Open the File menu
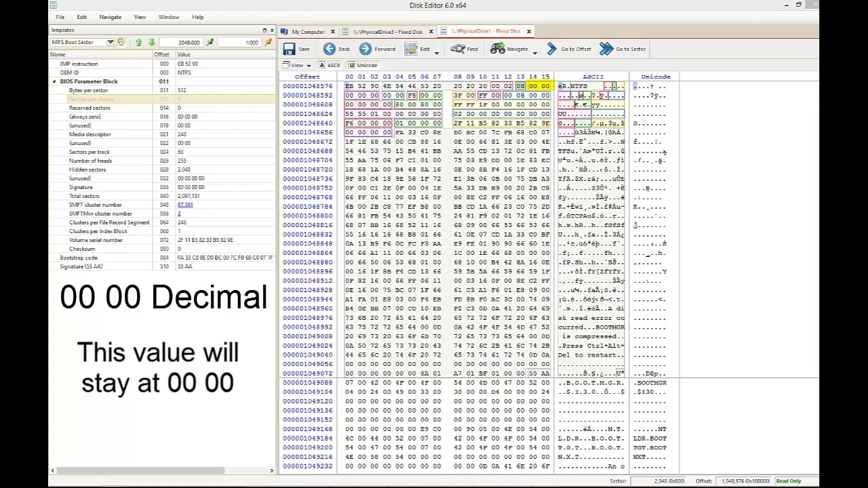The width and height of the screenshot is (868, 488). 60,17
